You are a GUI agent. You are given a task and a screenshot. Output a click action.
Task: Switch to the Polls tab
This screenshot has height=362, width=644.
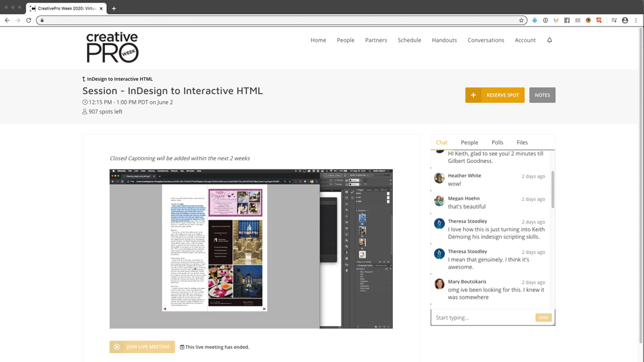point(497,142)
